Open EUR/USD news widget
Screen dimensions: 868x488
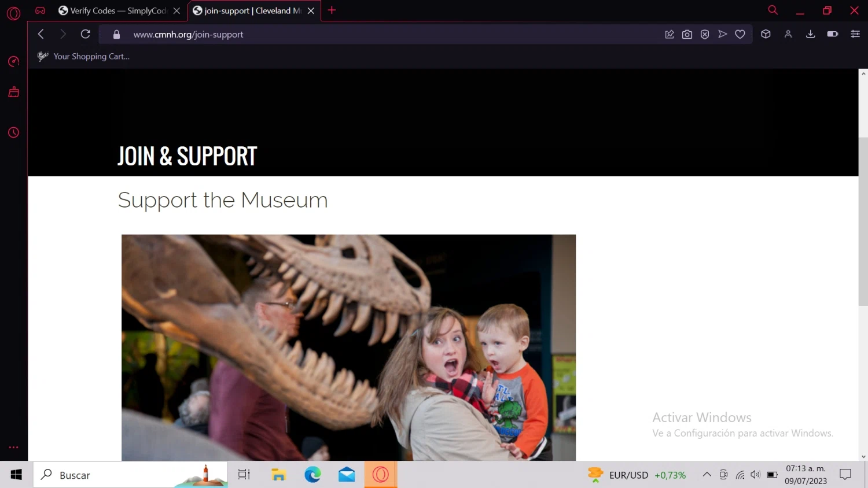(637, 475)
